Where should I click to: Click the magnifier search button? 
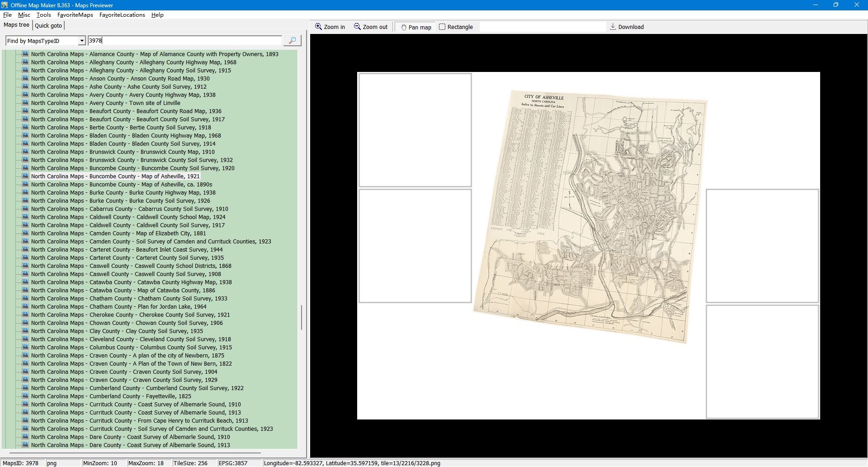pyautogui.click(x=292, y=41)
